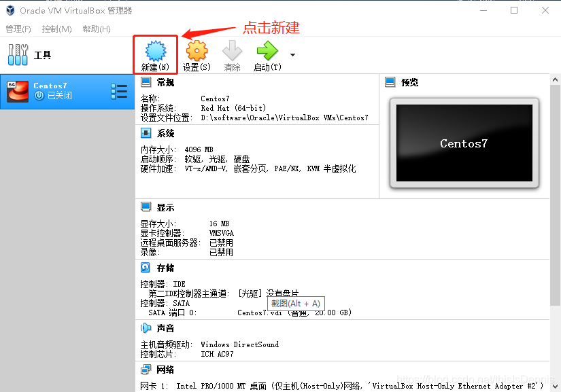Click the powered-off (已关闭) status icon
Screen dimensions: 561x392
[x=39, y=95]
